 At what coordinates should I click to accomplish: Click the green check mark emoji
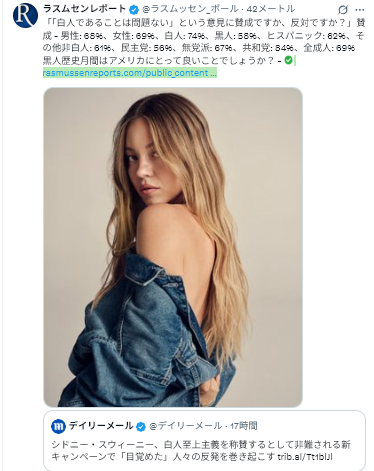288,60
